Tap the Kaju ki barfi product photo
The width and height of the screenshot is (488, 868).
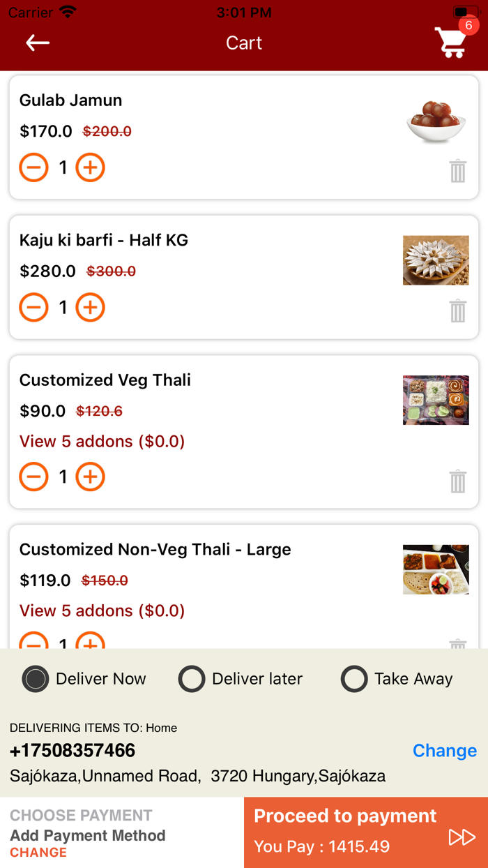(436, 260)
